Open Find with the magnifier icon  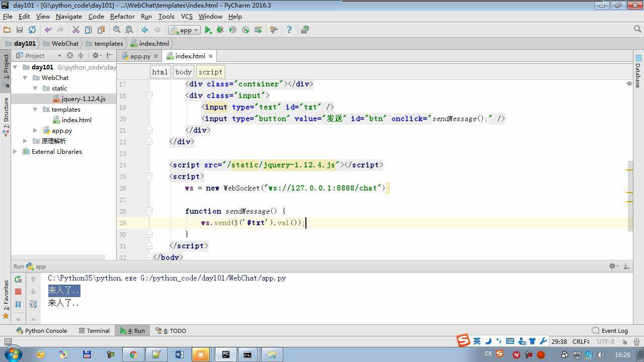[117, 30]
